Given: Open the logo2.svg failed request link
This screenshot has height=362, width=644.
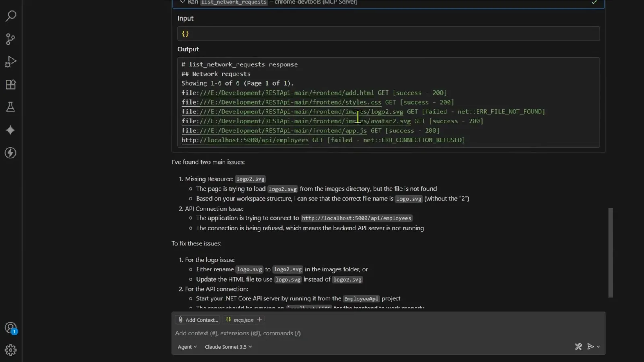Looking at the screenshot, I should (292, 112).
